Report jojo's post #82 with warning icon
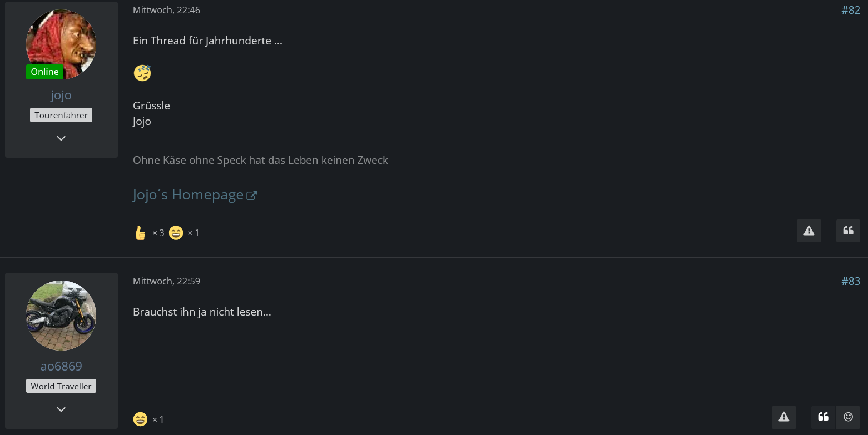 [x=809, y=231]
